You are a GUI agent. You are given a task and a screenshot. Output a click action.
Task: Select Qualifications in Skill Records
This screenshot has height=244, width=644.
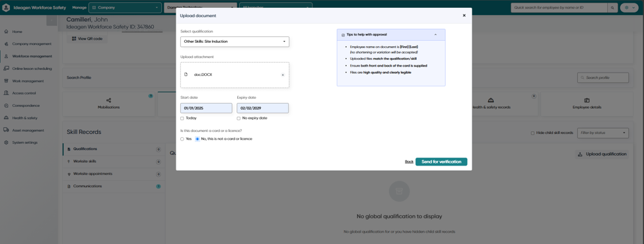[114, 149]
